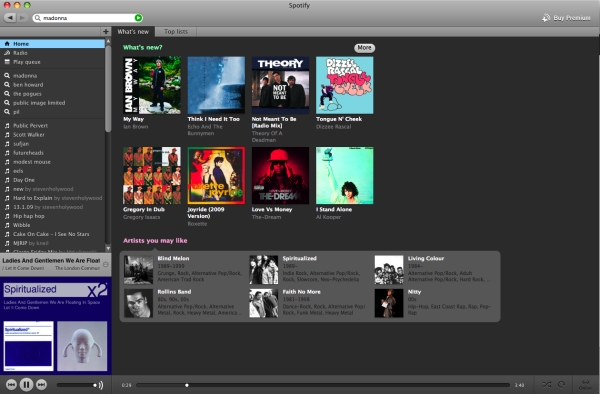Screen dimensions: 600x394
Task: Select Home in the sidebar
Action: coord(52,44)
